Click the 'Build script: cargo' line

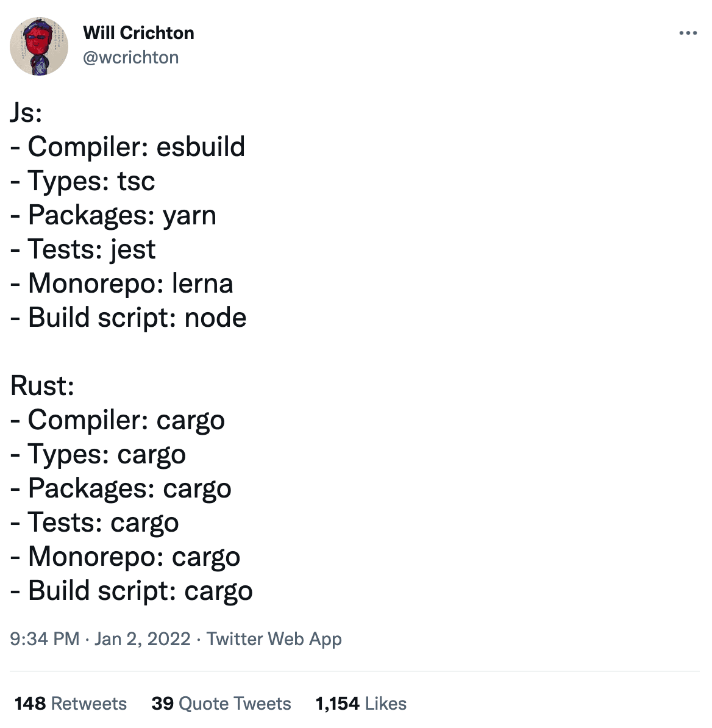[131, 591]
